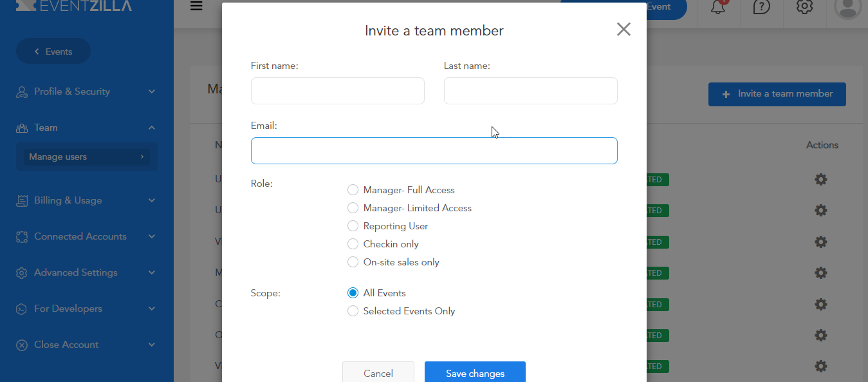Click the Save changes button
The image size is (868, 382).
[475, 373]
